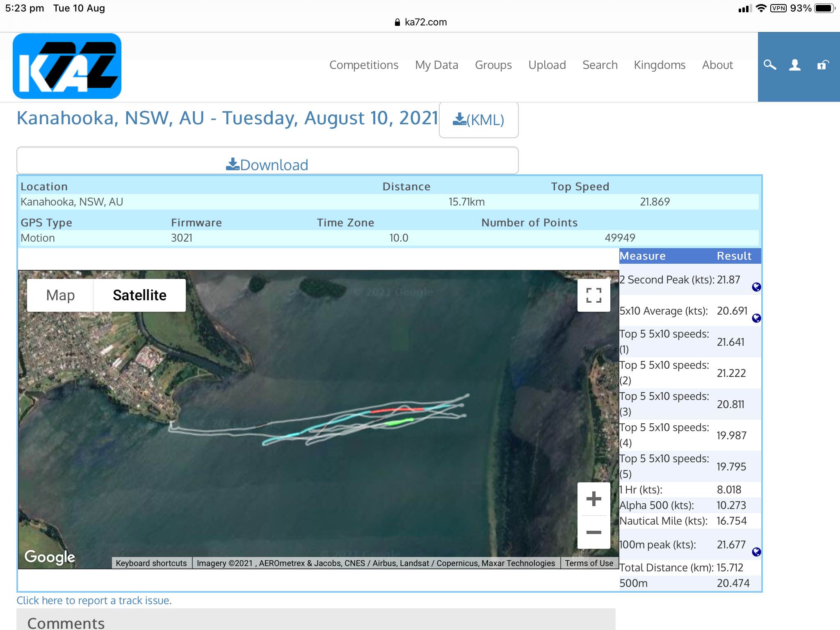The height and width of the screenshot is (630, 840).
Task: Click the unlock login icon
Action: 822,65
